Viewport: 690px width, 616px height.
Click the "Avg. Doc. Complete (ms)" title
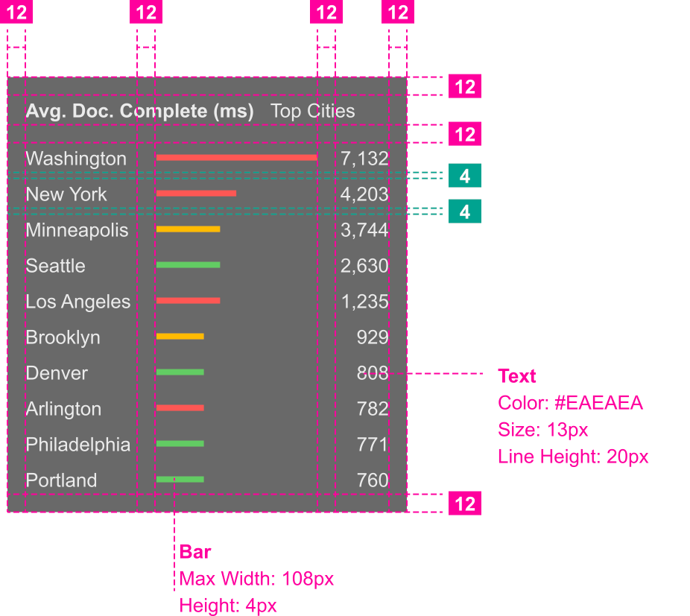point(139,112)
